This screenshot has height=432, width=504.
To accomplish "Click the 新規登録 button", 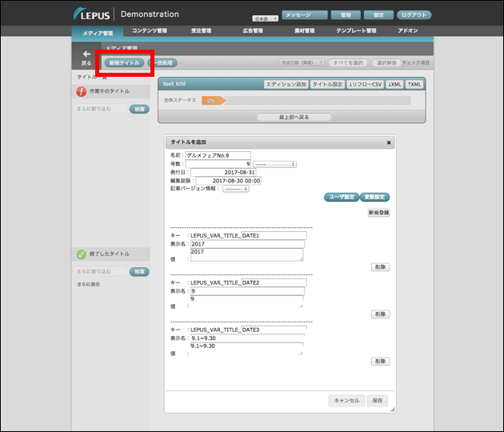I will tap(379, 213).
